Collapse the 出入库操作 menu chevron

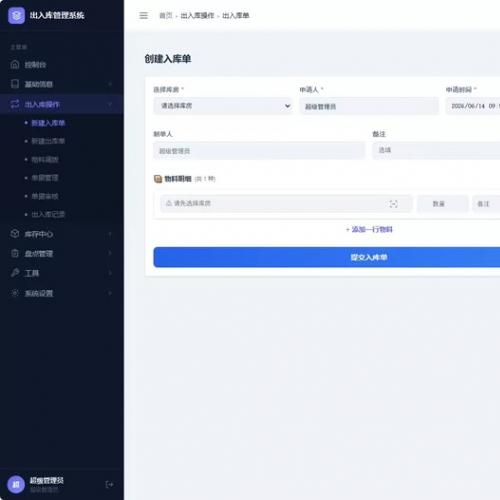[x=110, y=104]
